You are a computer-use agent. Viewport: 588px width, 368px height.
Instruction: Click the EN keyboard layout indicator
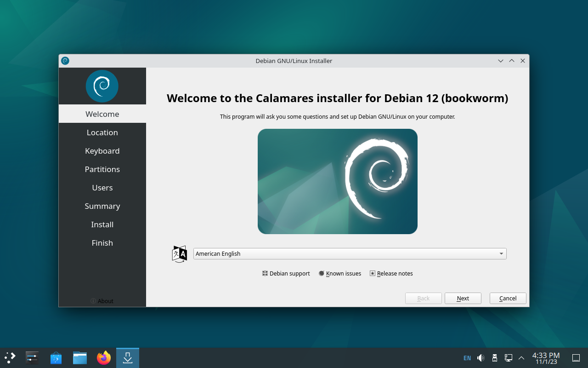point(467,358)
